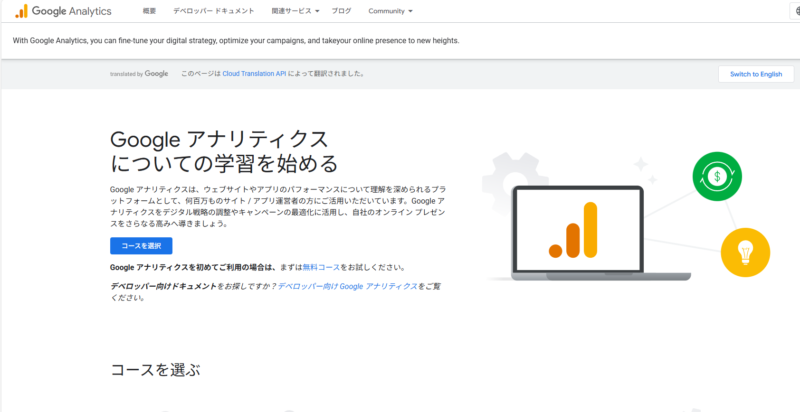Click the heading コースを選ぶ
The width and height of the screenshot is (800, 412).
155,370
